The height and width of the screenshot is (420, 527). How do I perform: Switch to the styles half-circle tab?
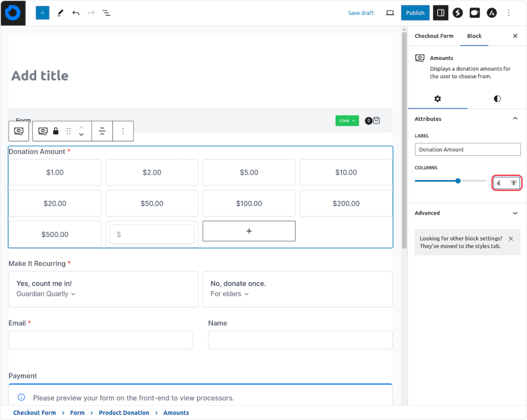coord(497,99)
